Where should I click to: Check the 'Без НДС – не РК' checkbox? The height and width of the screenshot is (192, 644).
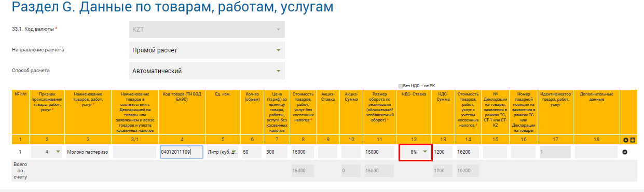[401, 86]
